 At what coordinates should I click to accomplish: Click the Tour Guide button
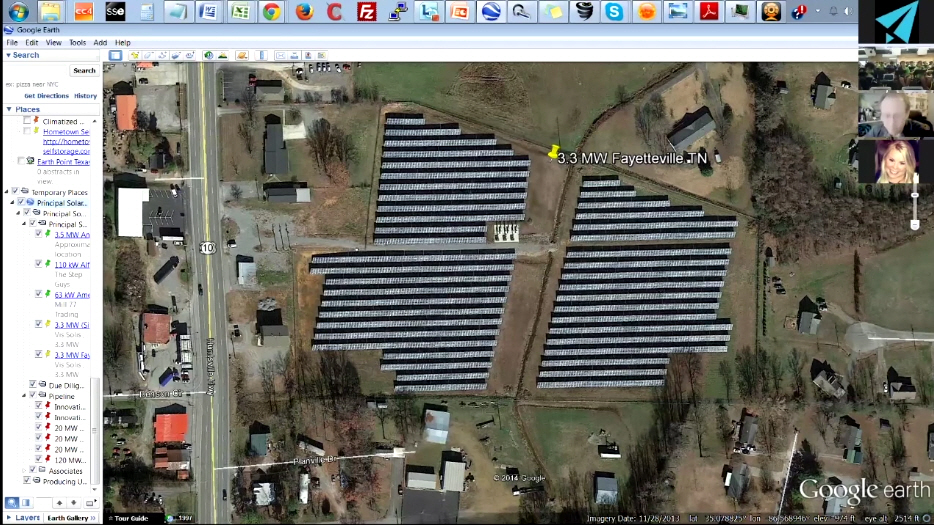(x=131, y=518)
